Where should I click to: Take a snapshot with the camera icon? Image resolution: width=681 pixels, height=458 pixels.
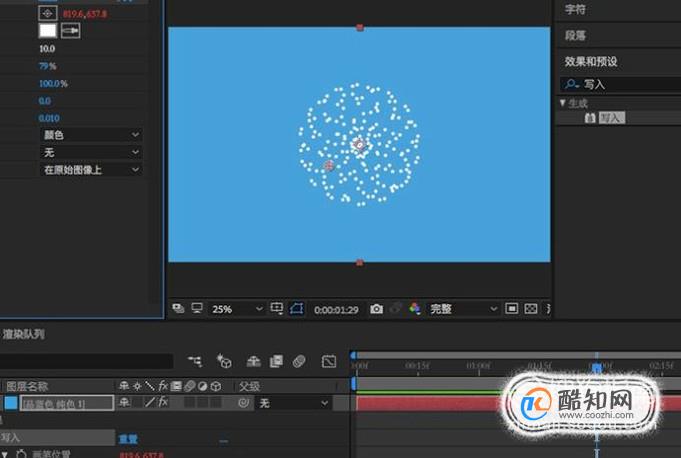(377, 309)
